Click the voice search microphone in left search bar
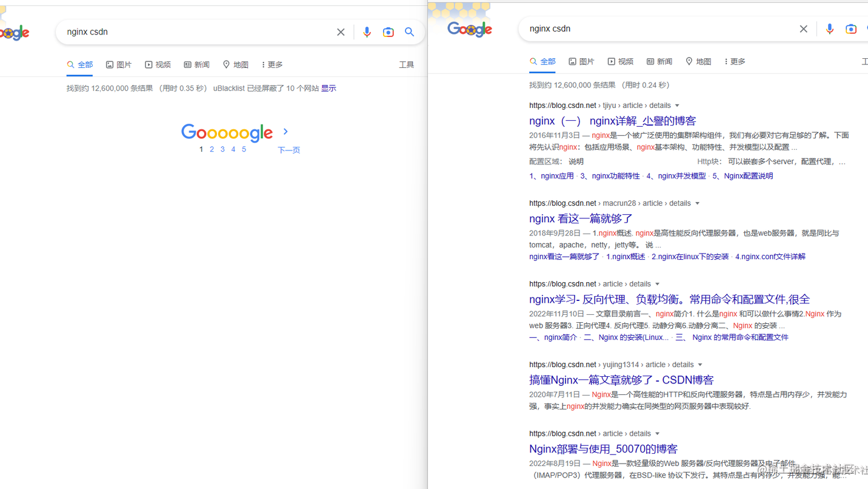This screenshot has width=868, height=489. coord(367,32)
